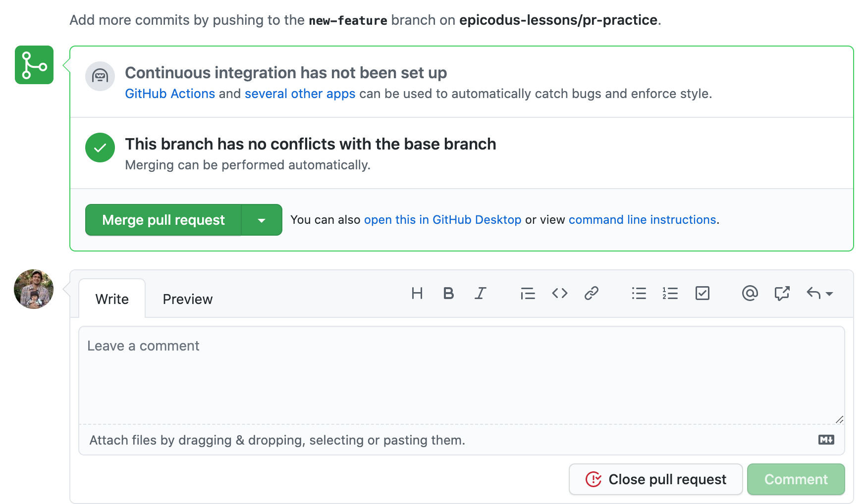Apply italic text formatting

480,294
